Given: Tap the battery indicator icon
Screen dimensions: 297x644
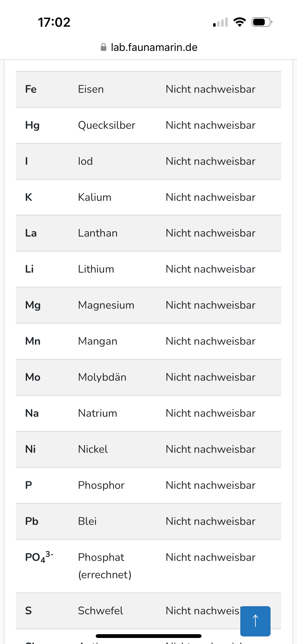Looking at the screenshot, I should [262, 22].
